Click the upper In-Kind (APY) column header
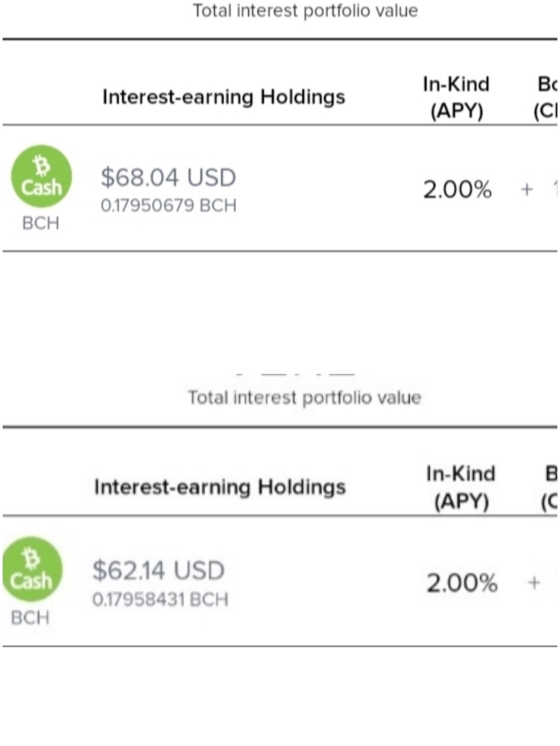Viewport: 560px width, 746px height. tap(456, 97)
